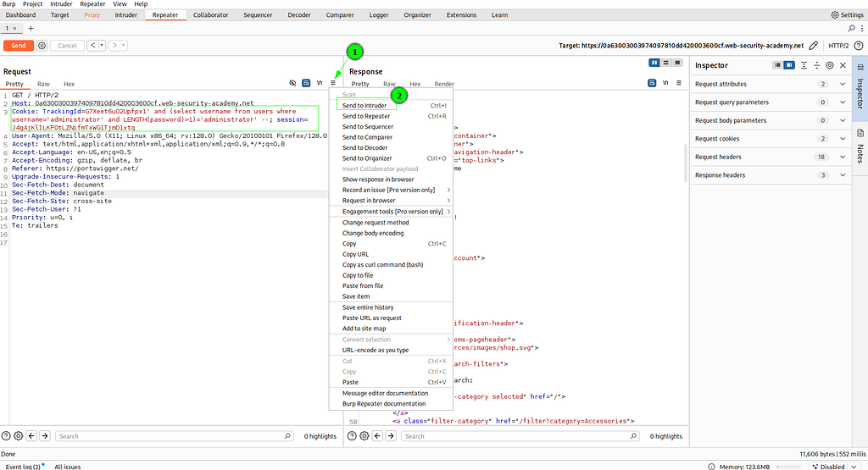Close the Inspector panel
The height and width of the screenshot is (470, 868).
[x=843, y=65]
